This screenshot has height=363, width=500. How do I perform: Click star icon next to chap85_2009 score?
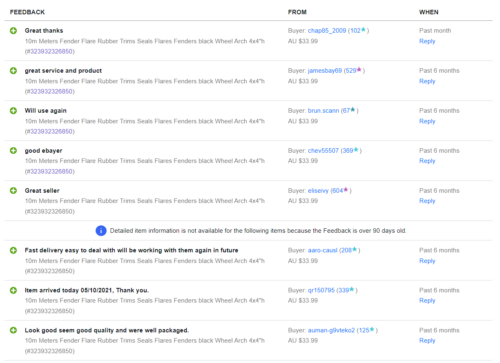tap(363, 30)
